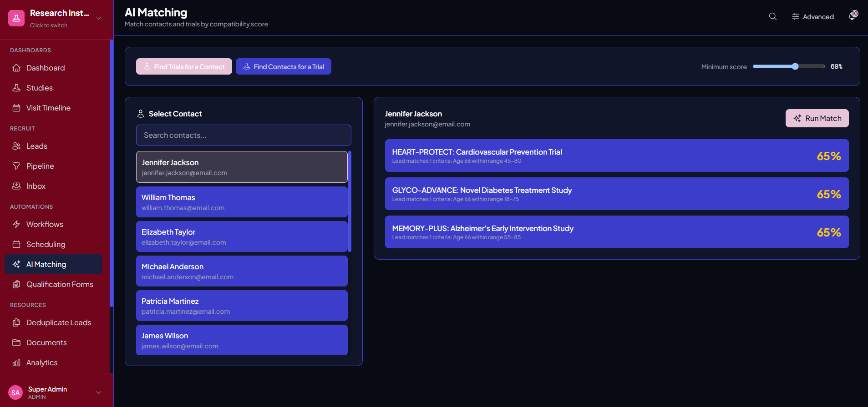Click the Run Match button
Image resolution: width=868 pixels, height=407 pixels.
coord(817,118)
